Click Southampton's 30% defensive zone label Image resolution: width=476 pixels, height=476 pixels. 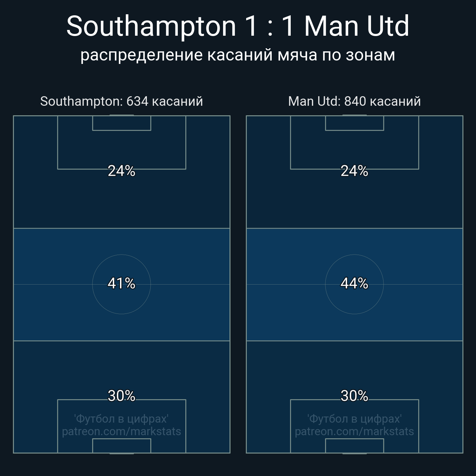pos(121,396)
